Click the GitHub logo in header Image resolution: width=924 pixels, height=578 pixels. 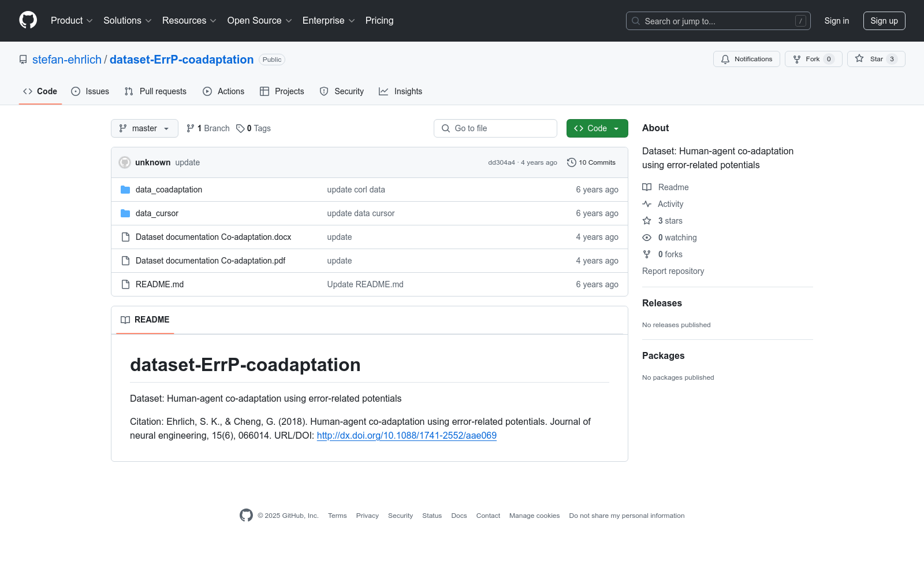pyautogui.click(x=28, y=20)
